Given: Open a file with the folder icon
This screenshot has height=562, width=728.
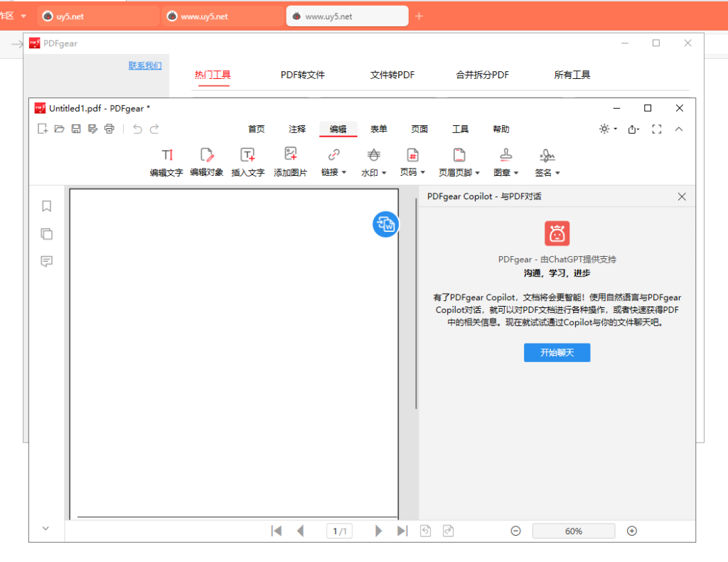Looking at the screenshot, I should 60,129.
